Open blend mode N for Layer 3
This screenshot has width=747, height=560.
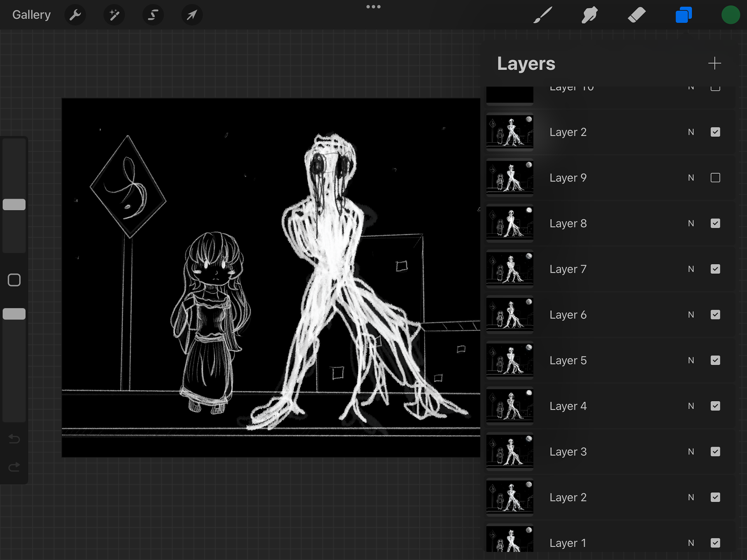[x=691, y=451]
